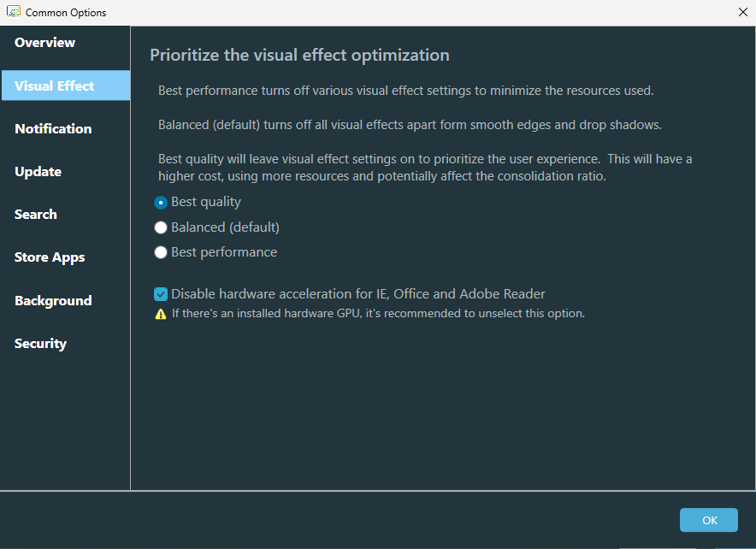The width and height of the screenshot is (756, 549).
Task: Open the Background tab
Action: 53,300
